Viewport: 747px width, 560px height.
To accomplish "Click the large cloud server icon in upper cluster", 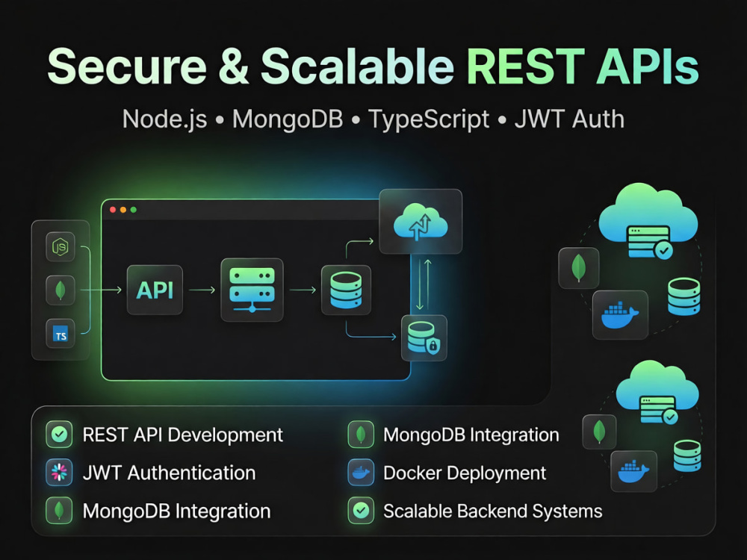I will tap(648, 220).
